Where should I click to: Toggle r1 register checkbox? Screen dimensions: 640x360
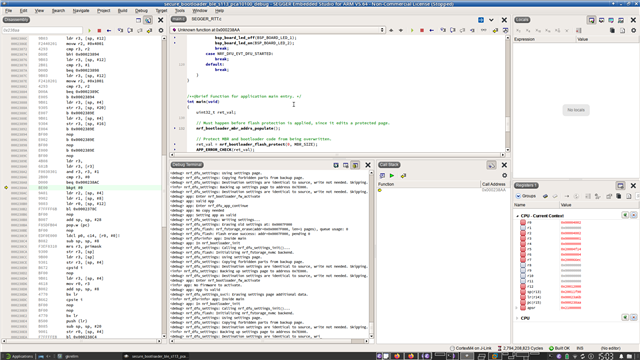(x=523, y=228)
